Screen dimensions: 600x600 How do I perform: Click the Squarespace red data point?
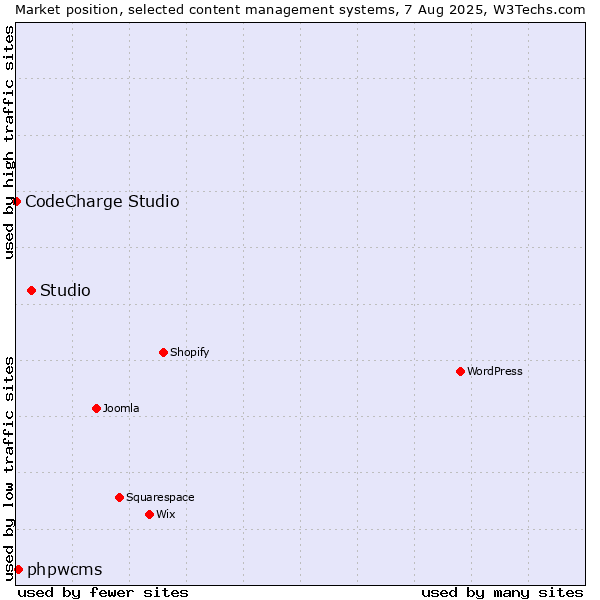click(119, 497)
